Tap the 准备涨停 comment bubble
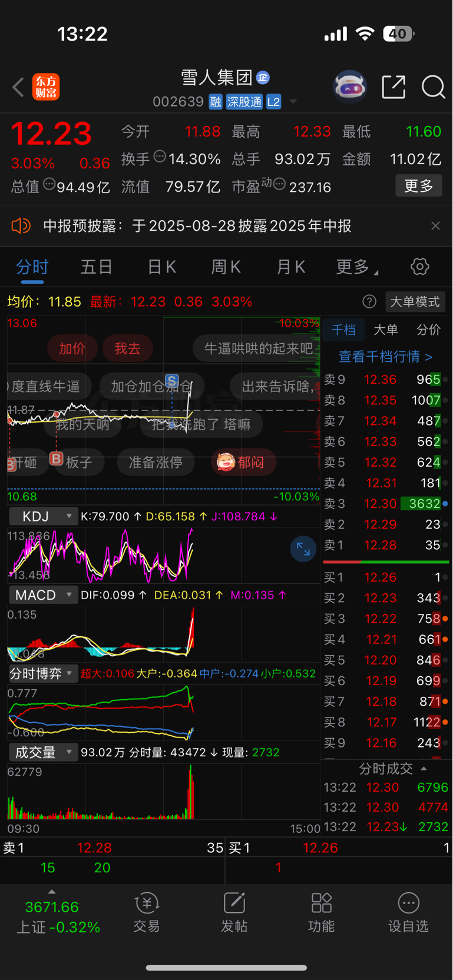The width and height of the screenshot is (453, 980). (x=156, y=463)
